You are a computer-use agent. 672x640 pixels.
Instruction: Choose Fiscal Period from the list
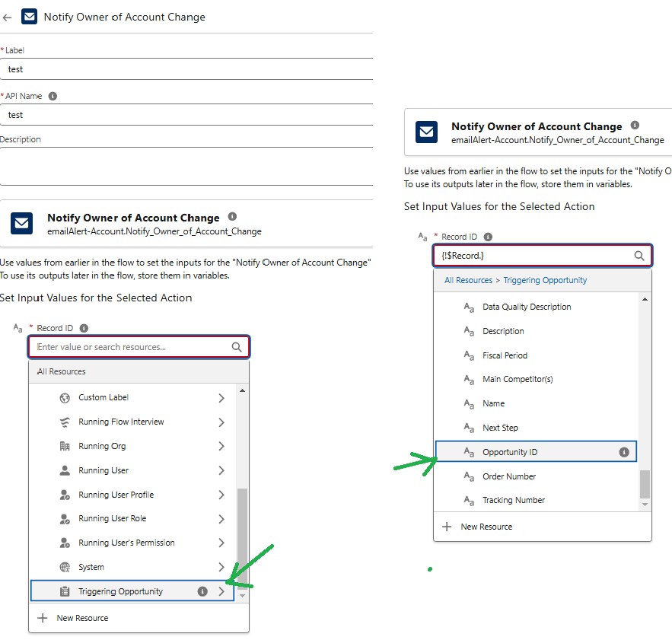coord(536,355)
